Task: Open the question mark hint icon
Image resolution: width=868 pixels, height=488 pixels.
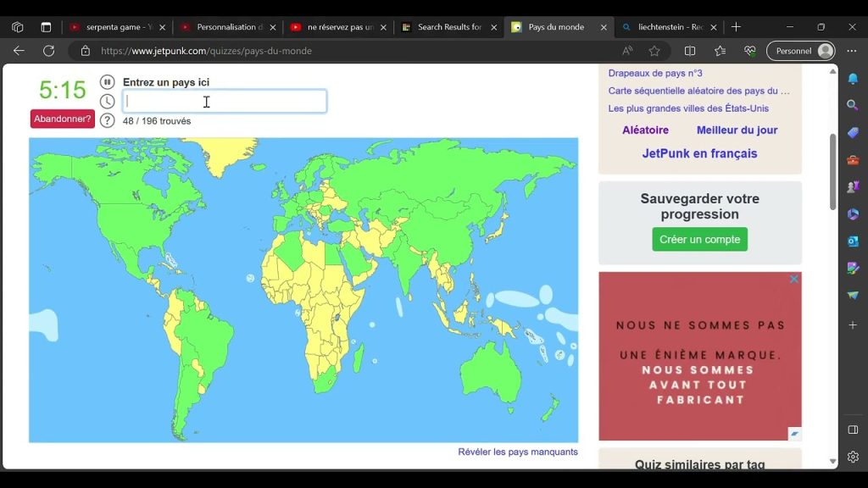Action: click(108, 120)
